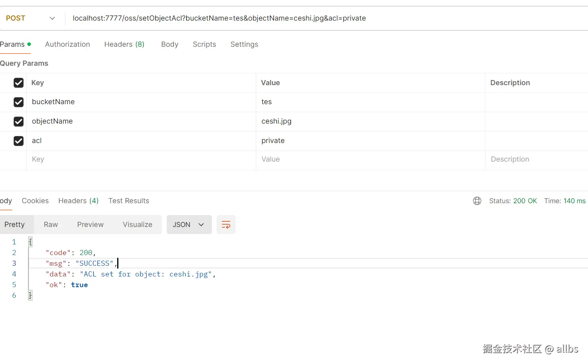Switch to the Params tab
The image size is (588, 364).
tap(15, 44)
